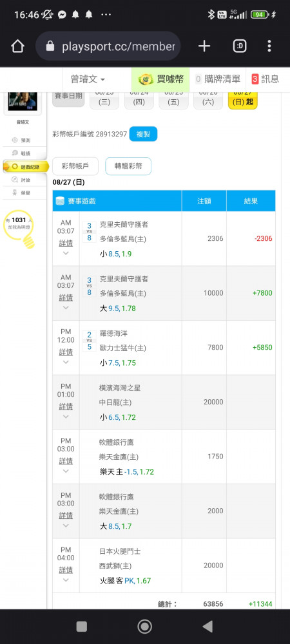Open the browser tab switcher

click(x=240, y=46)
